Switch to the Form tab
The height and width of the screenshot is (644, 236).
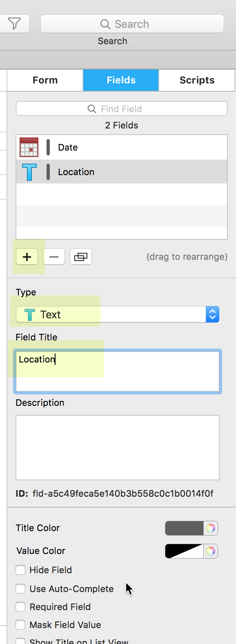pos(45,80)
